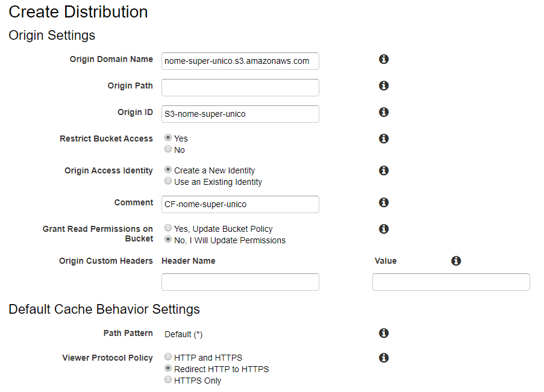
Task: Open the Origin Path info icon
Action: (x=383, y=86)
